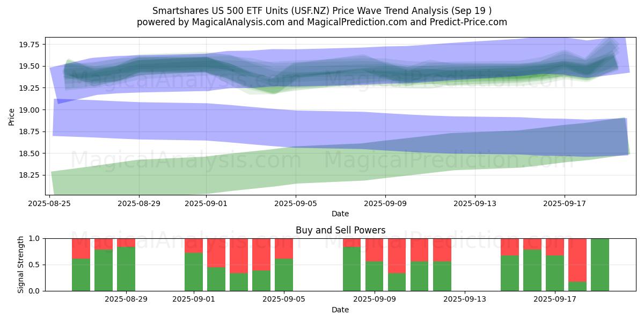Click the mostly red bar just after 2025-09-17
This screenshot has width=644, height=322.
(577, 265)
